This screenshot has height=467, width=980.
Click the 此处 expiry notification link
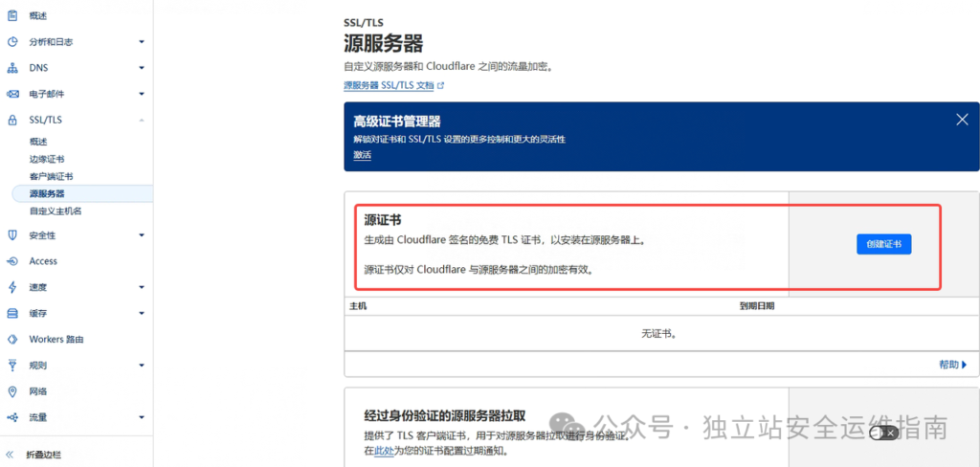tap(384, 451)
